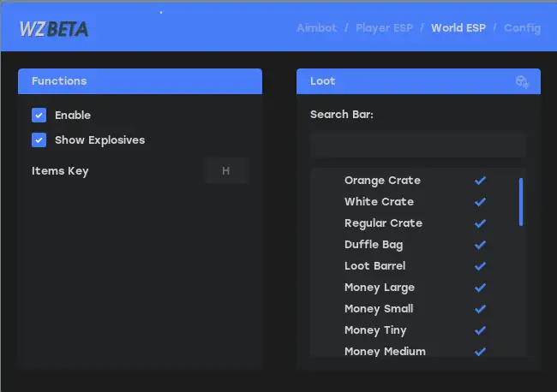The height and width of the screenshot is (392, 557).
Task: Toggle the Money Large checkmark
Action: pyautogui.click(x=480, y=288)
